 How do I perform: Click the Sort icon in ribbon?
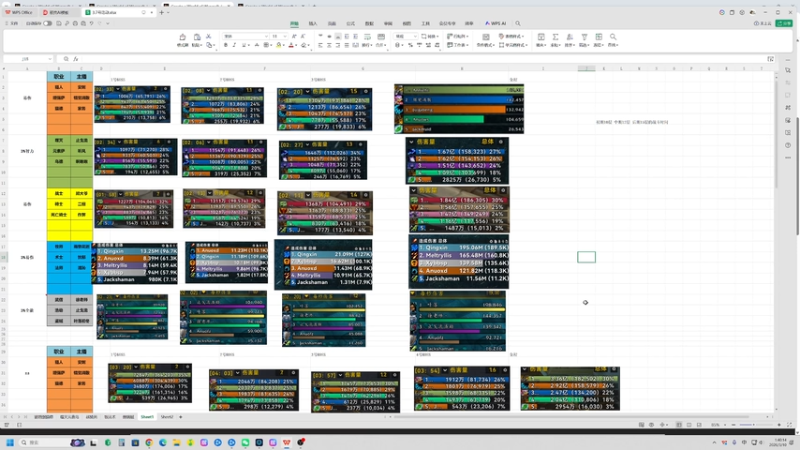click(569, 39)
